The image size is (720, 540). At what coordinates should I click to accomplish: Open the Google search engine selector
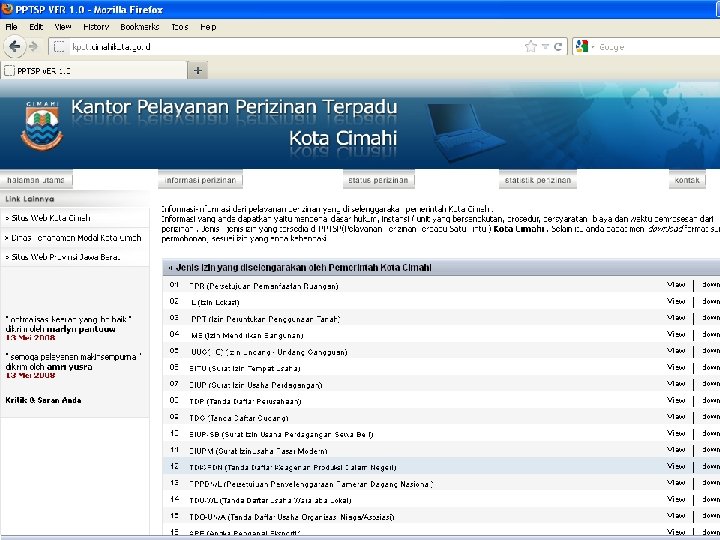(x=584, y=46)
